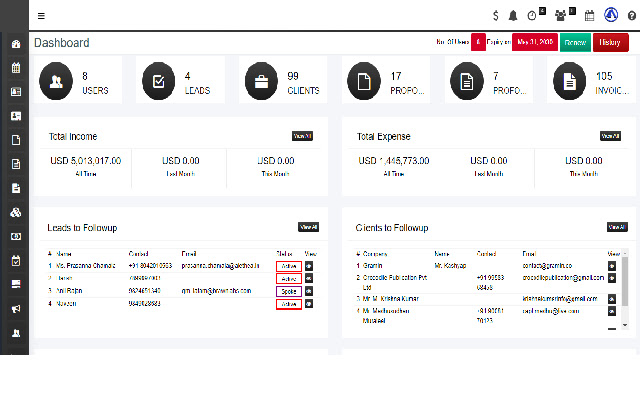Toggle the hamburger menu in the top bar

tap(41, 16)
